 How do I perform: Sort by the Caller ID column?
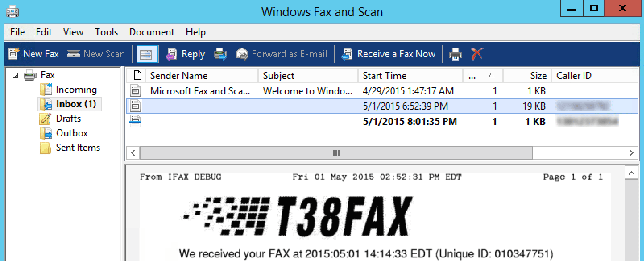pos(595,75)
